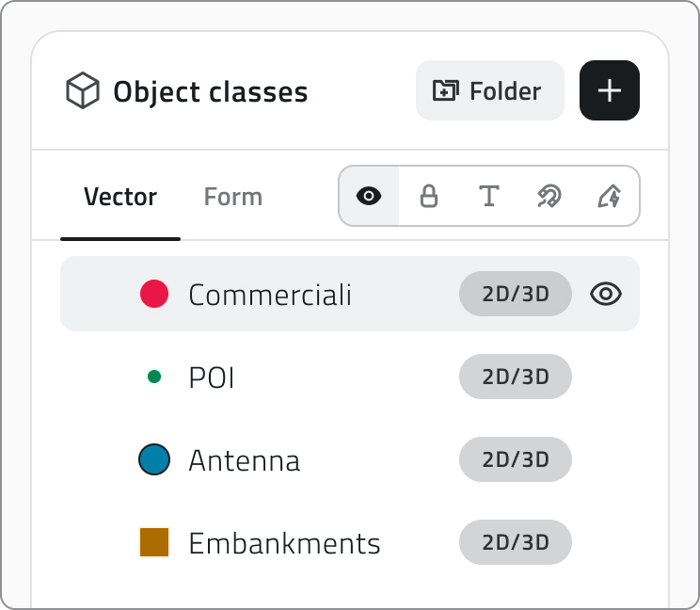The image size is (700, 610).
Task: Toggle visibility of Commerciali class
Action: 606,294
